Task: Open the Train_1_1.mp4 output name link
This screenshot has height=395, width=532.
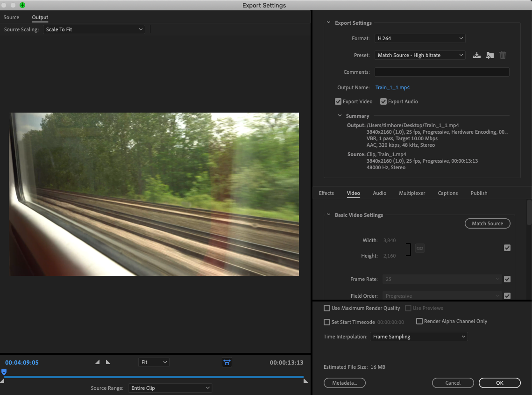Action: click(x=392, y=87)
